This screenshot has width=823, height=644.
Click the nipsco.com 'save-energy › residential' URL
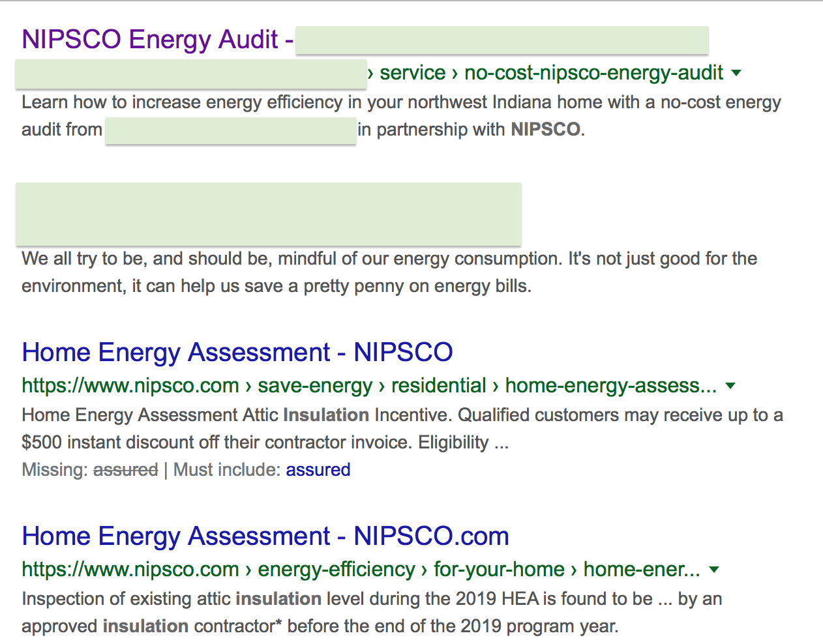368,386
